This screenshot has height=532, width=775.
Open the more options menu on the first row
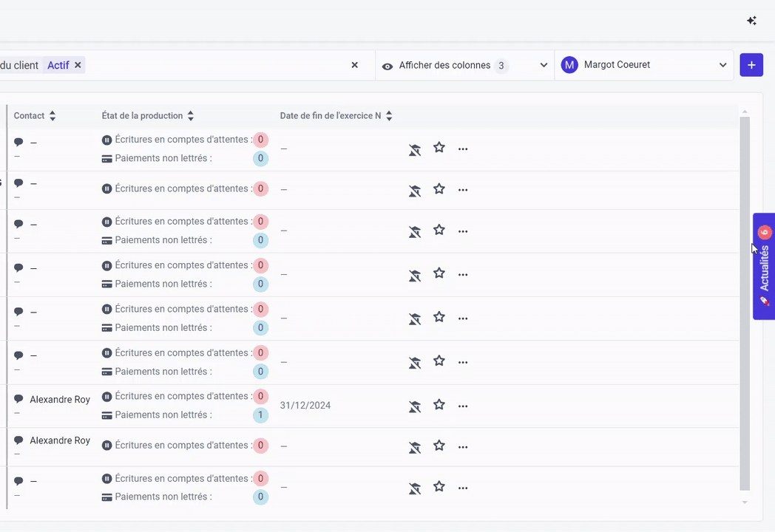point(463,149)
